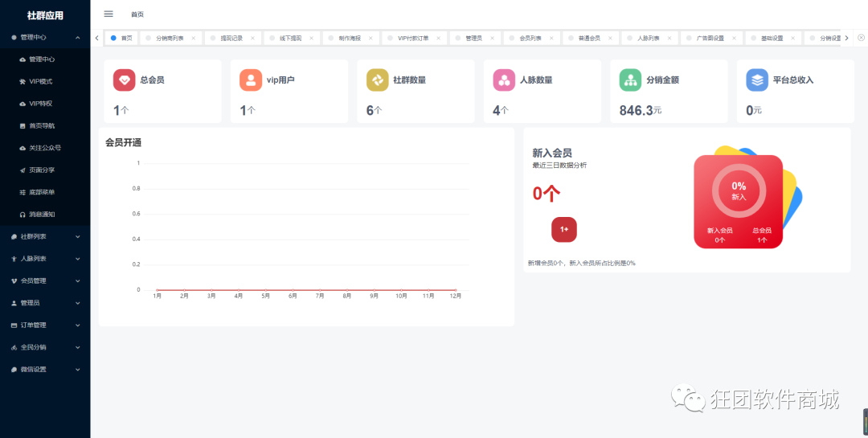Open 消息通知 with the headset icon

tap(45, 215)
